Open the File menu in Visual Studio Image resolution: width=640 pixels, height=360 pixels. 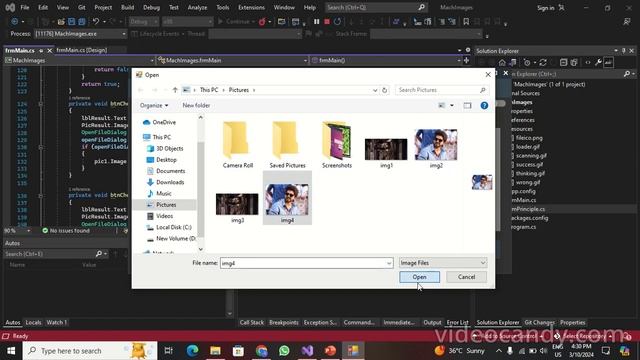(24, 7)
